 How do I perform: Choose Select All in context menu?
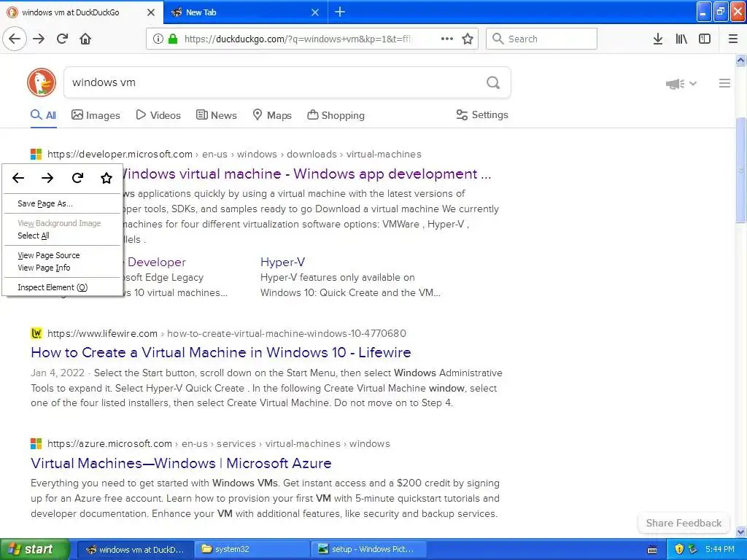pyautogui.click(x=63, y=236)
